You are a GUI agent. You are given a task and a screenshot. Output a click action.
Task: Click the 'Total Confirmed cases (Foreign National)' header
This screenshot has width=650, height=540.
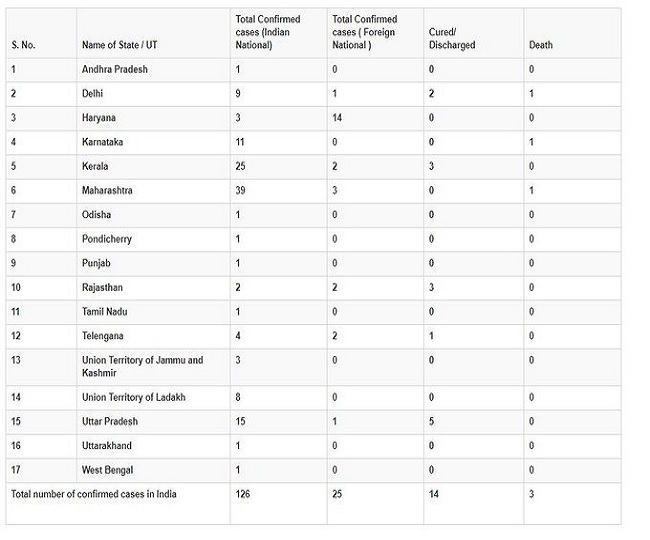tap(364, 32)
